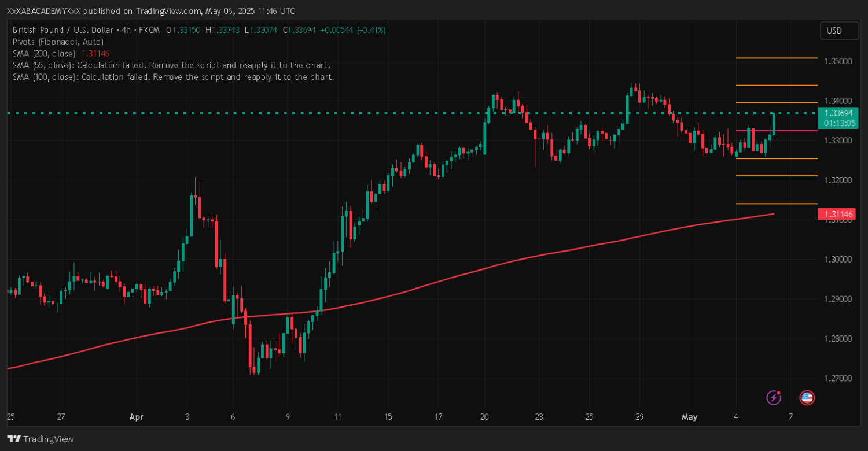
Task: Click the red SMA 1.31146 axis label
Action: [x=836, y=215]
